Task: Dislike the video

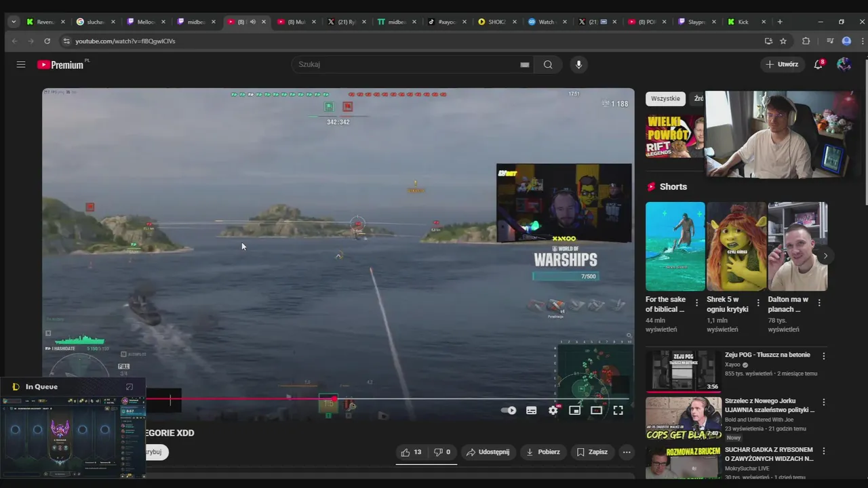Action: click(442, 452)
